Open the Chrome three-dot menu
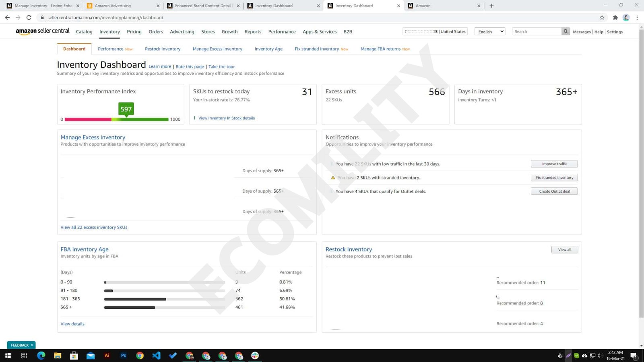 637,18
